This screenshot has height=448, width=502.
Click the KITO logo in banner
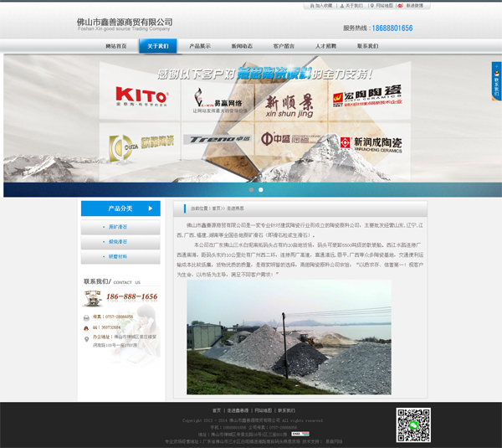pyautogui.click(x=141, y=96)
